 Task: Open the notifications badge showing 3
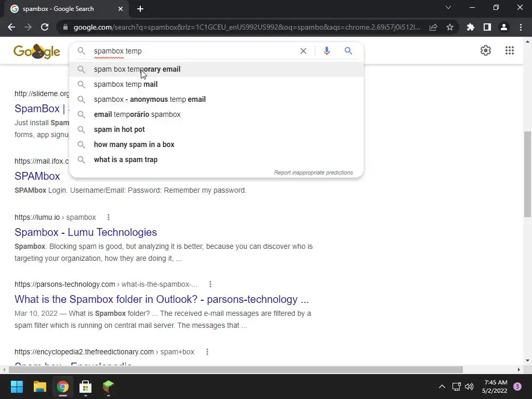pos(517,387)
